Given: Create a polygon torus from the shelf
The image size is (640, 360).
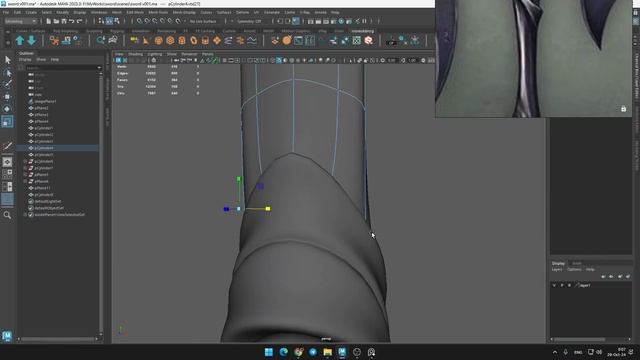Looking at the screenshot, I should (194, 40).
